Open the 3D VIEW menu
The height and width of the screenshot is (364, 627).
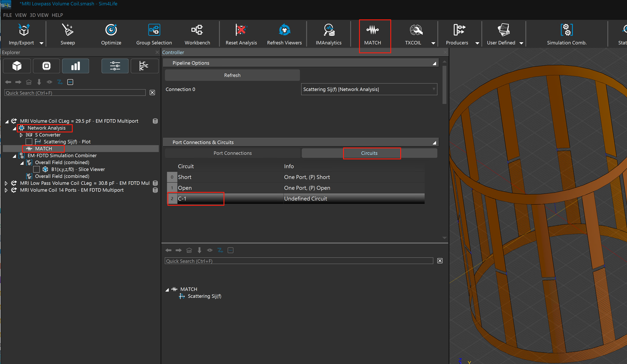coord(39,15)
